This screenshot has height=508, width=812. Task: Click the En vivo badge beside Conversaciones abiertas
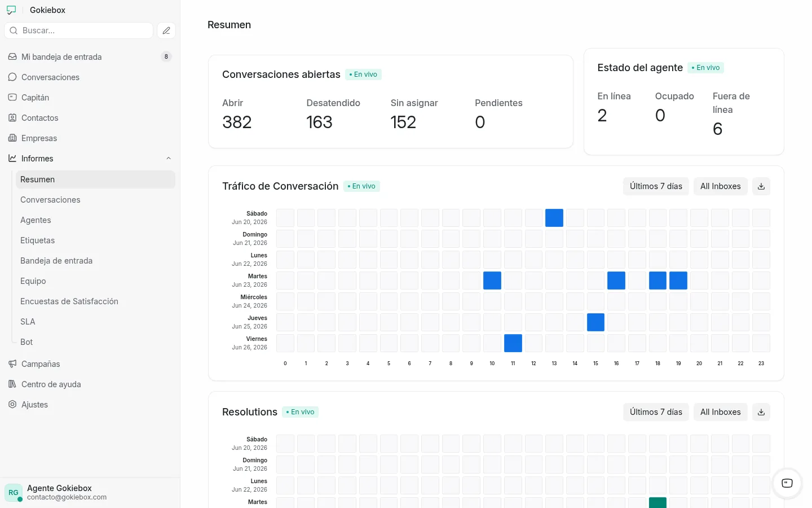[x=363, y=75]
